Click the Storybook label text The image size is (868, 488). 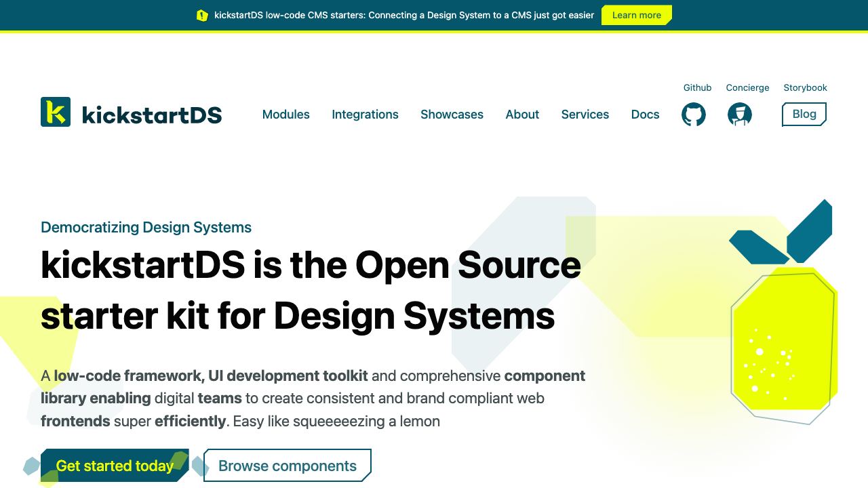805,87
